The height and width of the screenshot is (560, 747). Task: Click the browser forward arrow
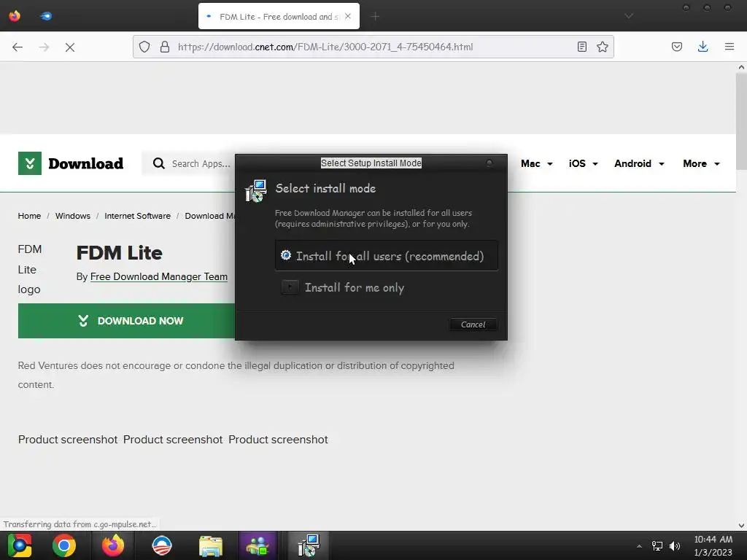click(44, 47)
